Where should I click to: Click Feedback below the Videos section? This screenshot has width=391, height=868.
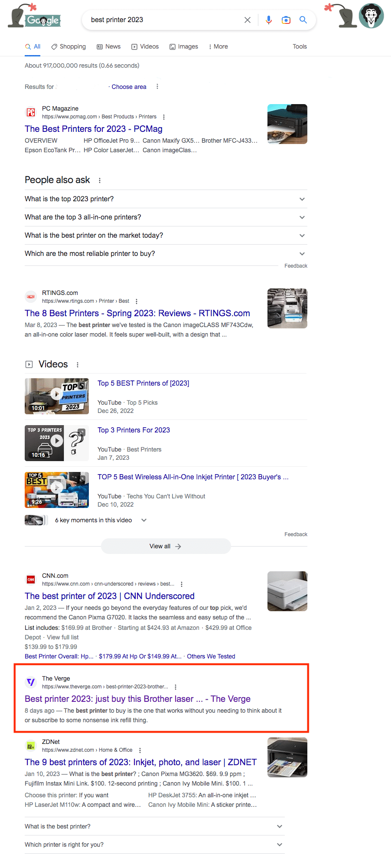click(296, 534)
